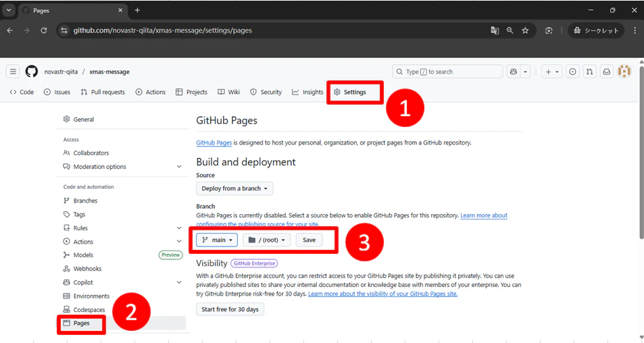The height and width of the screenshot is (343, 644).
Task: Open the / (root) folder selector
Action: (266, 240)
